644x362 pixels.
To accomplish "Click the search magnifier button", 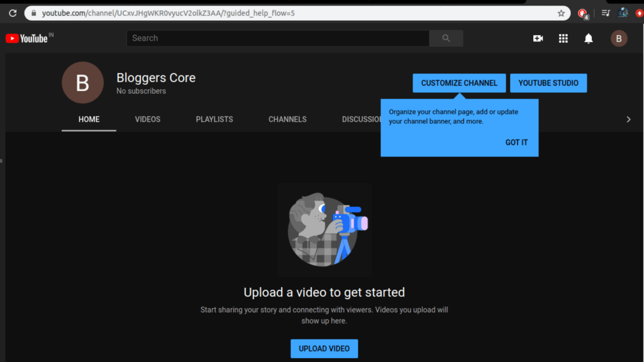I will tap(446, 38).
